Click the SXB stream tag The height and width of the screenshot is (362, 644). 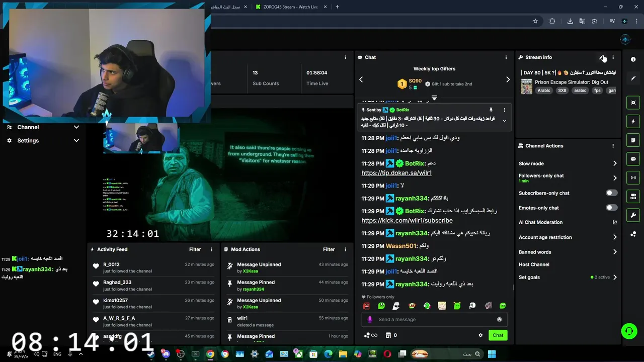tap(562, 90)
